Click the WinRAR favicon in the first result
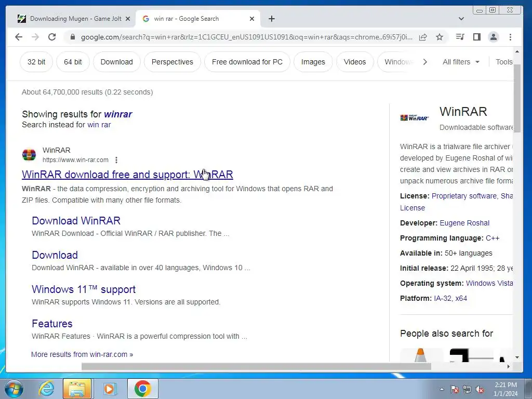This screenshot has width=532, height=399. pyautogui.click(x=29, y=155)
